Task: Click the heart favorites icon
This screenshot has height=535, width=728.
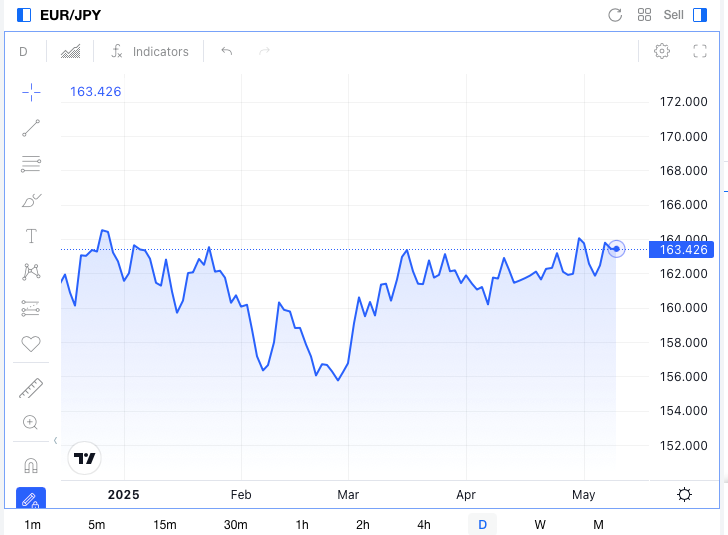Action: [31, 344]
